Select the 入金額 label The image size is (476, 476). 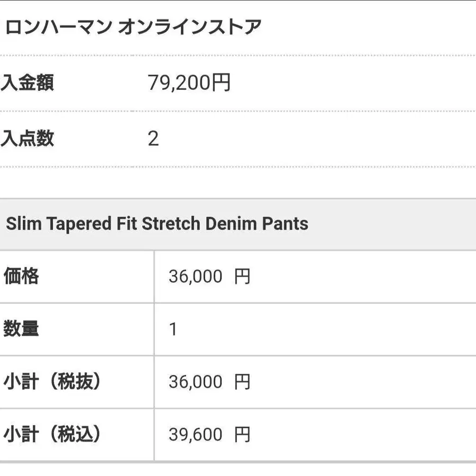[x=28, y=83]
